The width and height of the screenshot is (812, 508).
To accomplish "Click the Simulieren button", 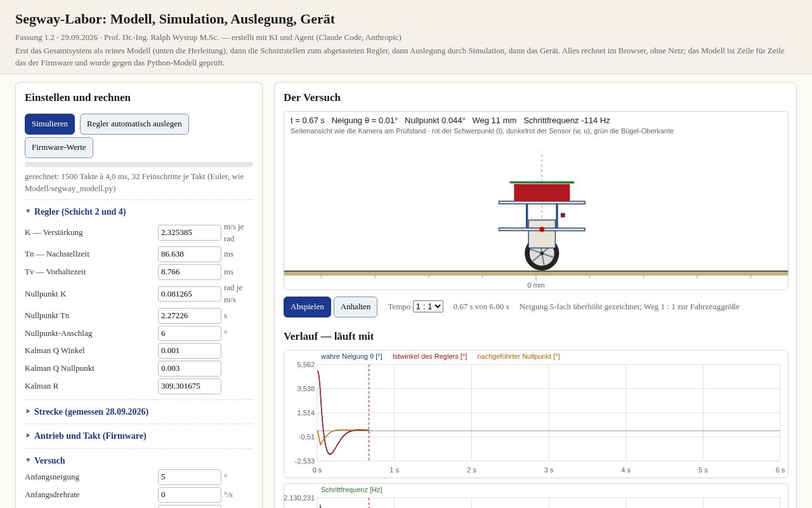I will click(49, 124).
